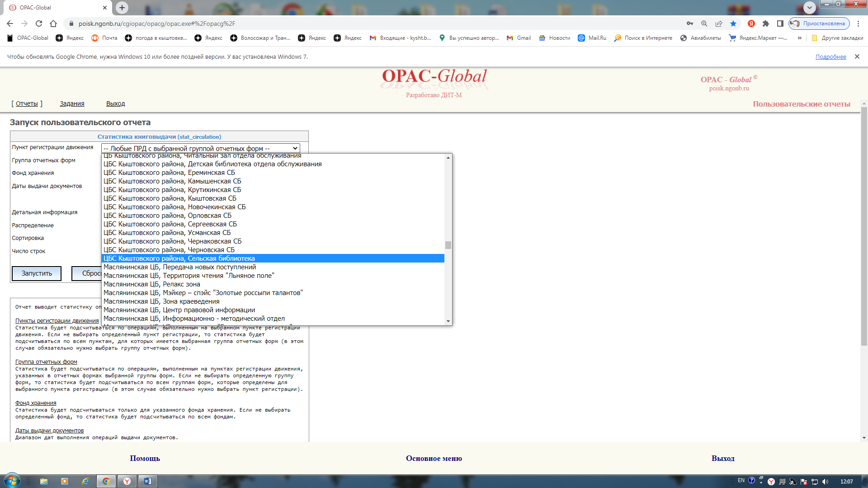Bookmark page with the star icon

coord(733,23)
